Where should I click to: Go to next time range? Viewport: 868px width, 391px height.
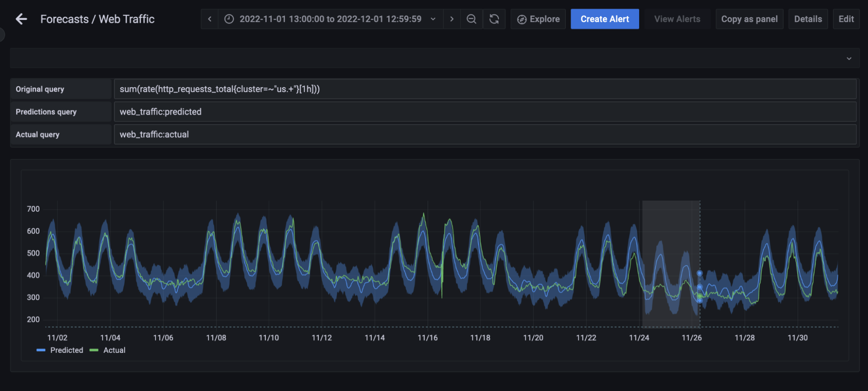click(452, 19)
